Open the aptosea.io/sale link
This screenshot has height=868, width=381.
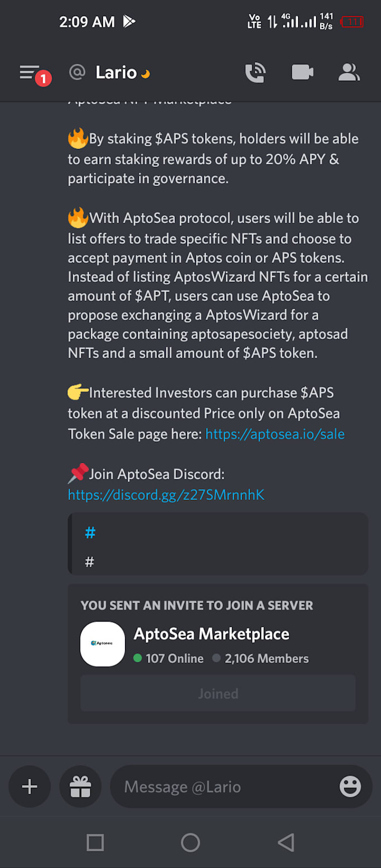pos(275,434)
